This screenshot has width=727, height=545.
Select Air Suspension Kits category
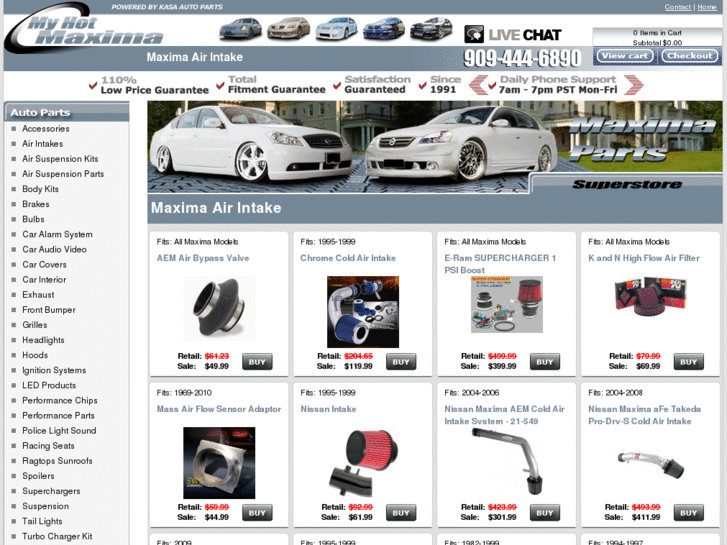60,159
